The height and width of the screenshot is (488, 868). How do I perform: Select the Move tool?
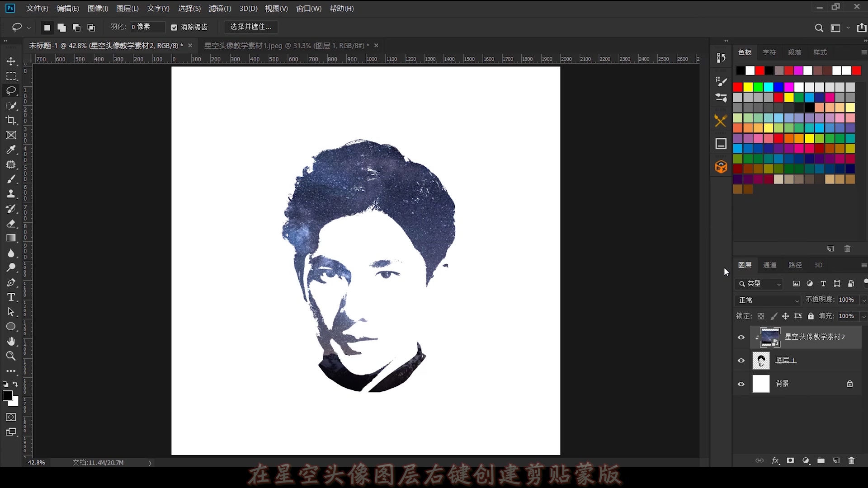(11, 61)
